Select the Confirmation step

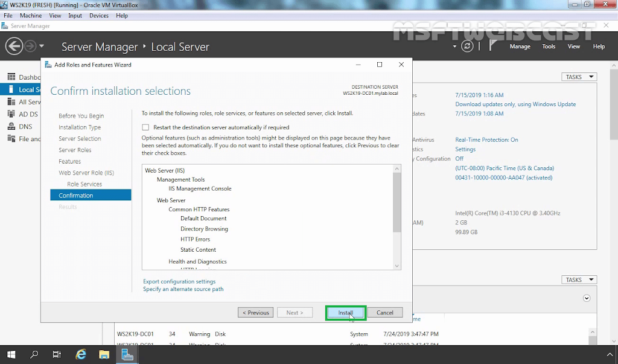tap(91, 195)
